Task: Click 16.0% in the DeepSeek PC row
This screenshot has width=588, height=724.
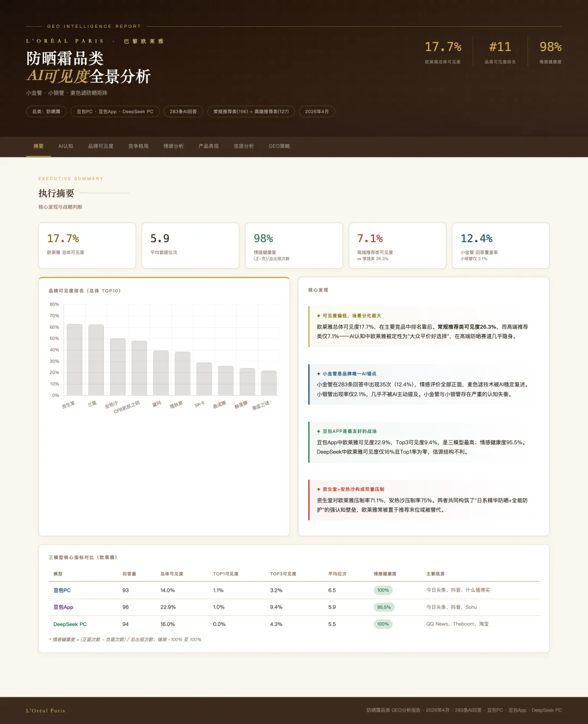Action: (x=168, y=624)
